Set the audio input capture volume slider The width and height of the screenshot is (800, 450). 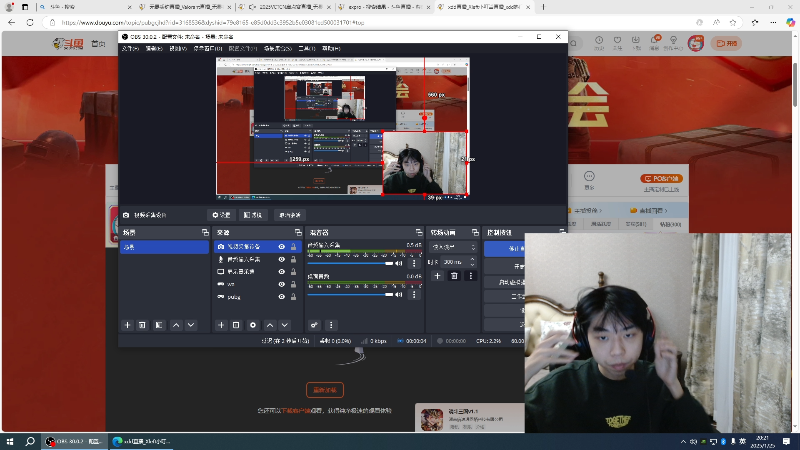(x=351, y=263)
